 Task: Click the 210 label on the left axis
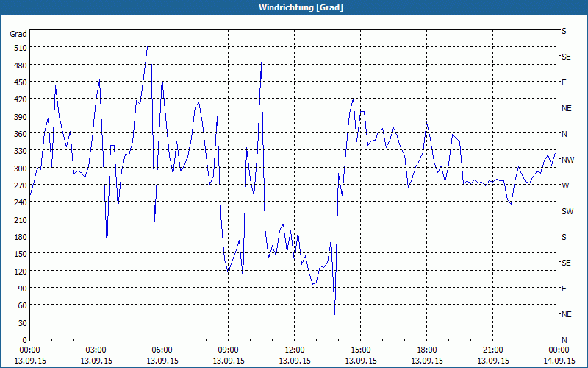pyautogui.click(x=21, y=219)
